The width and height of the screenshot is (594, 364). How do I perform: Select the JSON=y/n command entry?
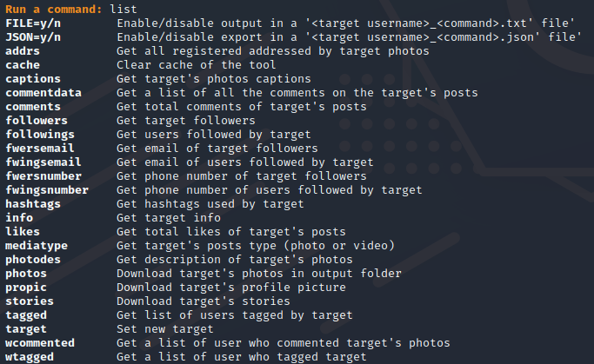pyautogui.click(x=33, y=37)
